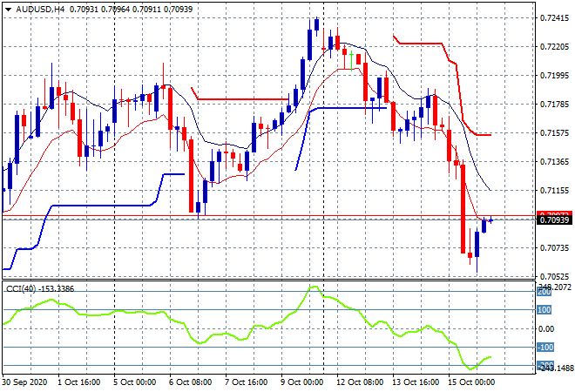Image resolution: width=575 pixels, height=392 pixels.
Task: Open the chart dropdown arrow beside AUDUSD
Action: [8, 9]
